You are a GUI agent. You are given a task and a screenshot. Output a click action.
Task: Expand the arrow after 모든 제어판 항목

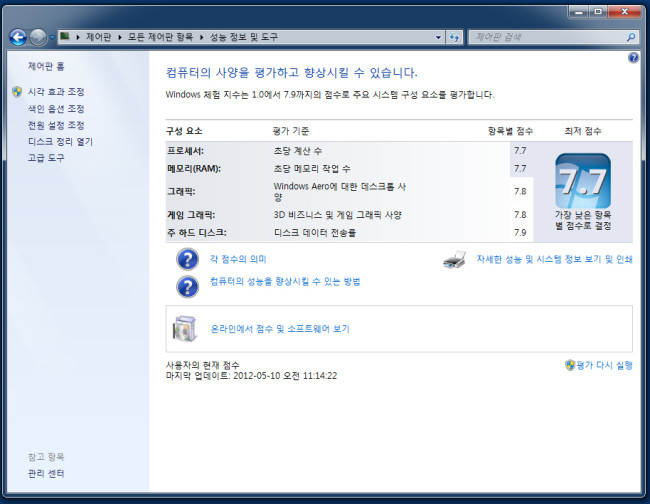click(x=201, y=37)
